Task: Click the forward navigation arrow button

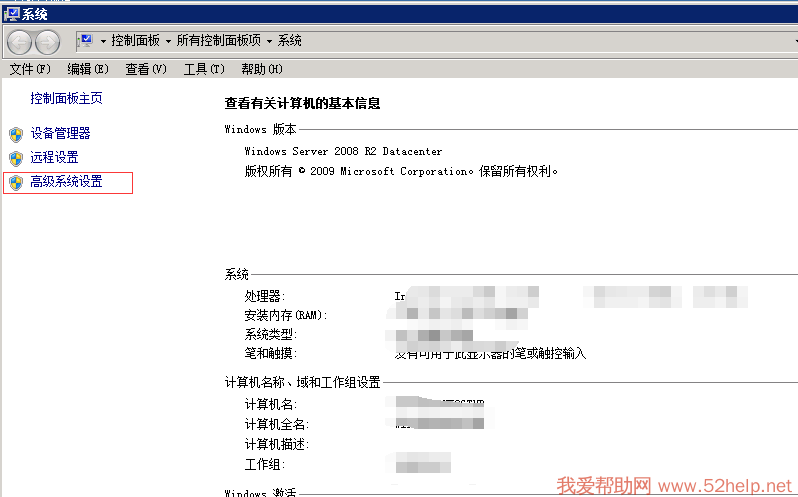Action: pyautogui.click(x=47, y=42)
